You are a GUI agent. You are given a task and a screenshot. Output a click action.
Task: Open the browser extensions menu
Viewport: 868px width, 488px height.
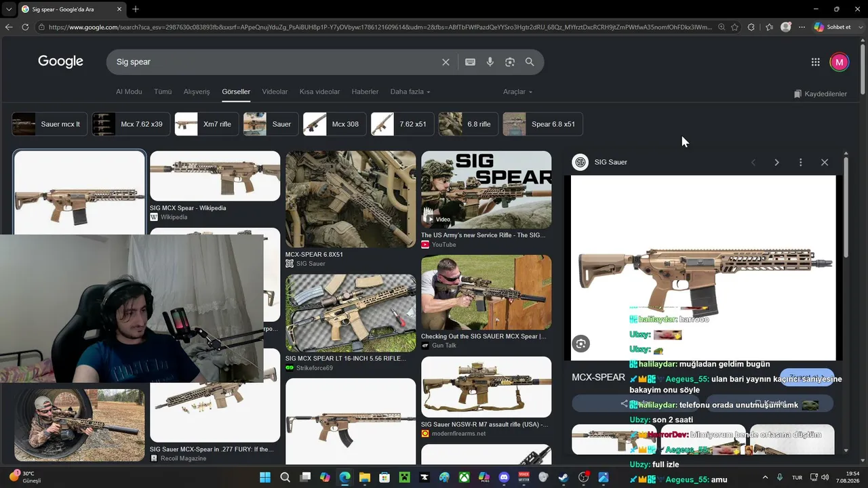(x=751, y=27)
